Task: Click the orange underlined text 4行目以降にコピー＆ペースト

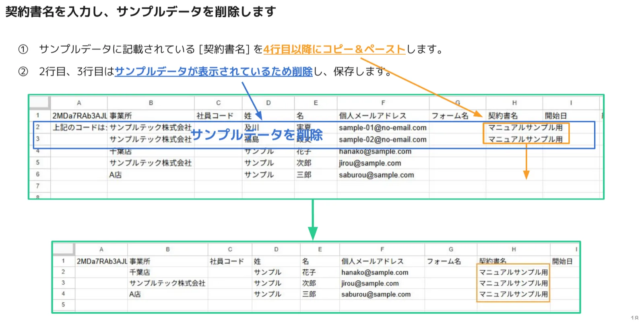Action: (334, 49)
